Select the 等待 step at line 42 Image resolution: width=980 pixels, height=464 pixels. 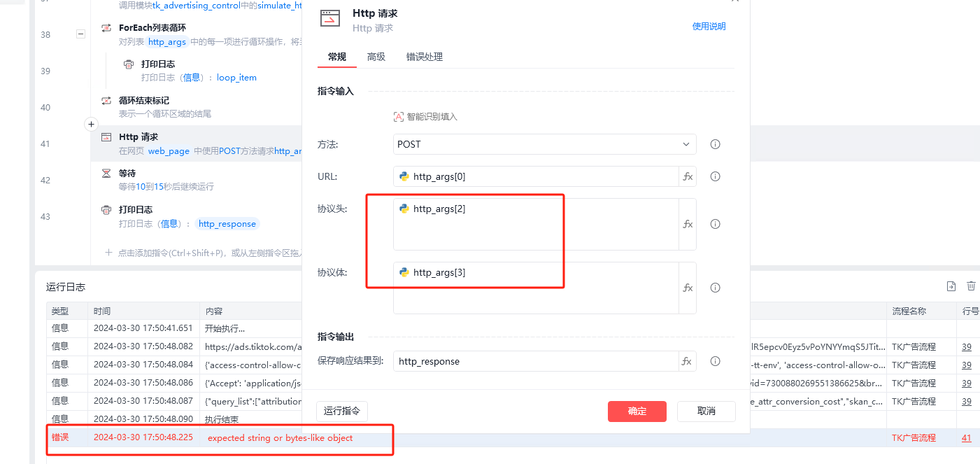[x=196, y=180]
